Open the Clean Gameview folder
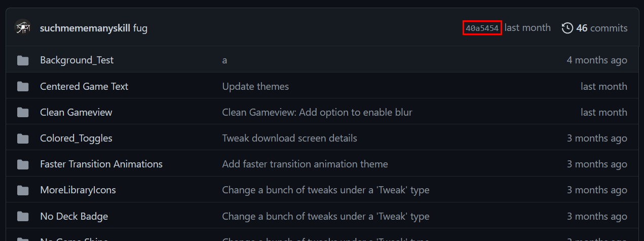Image resolution: width=644 pixels, height=241 pixels. (x=76, y=113)
